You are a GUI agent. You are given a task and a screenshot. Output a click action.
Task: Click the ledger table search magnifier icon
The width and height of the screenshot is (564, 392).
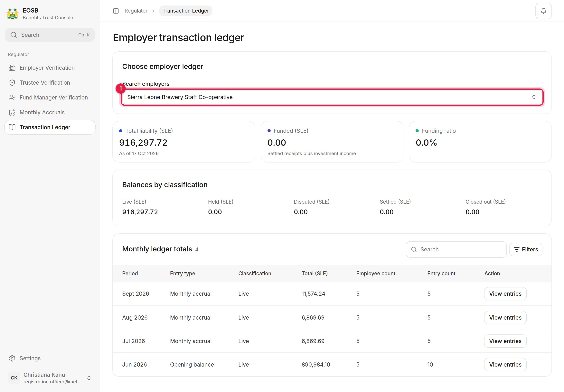point(414,249)
